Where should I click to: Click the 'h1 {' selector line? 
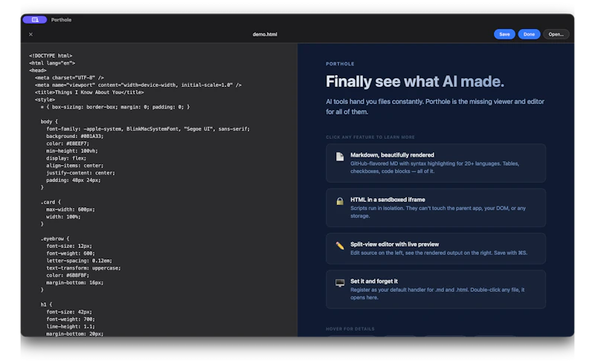coord(46,305)
